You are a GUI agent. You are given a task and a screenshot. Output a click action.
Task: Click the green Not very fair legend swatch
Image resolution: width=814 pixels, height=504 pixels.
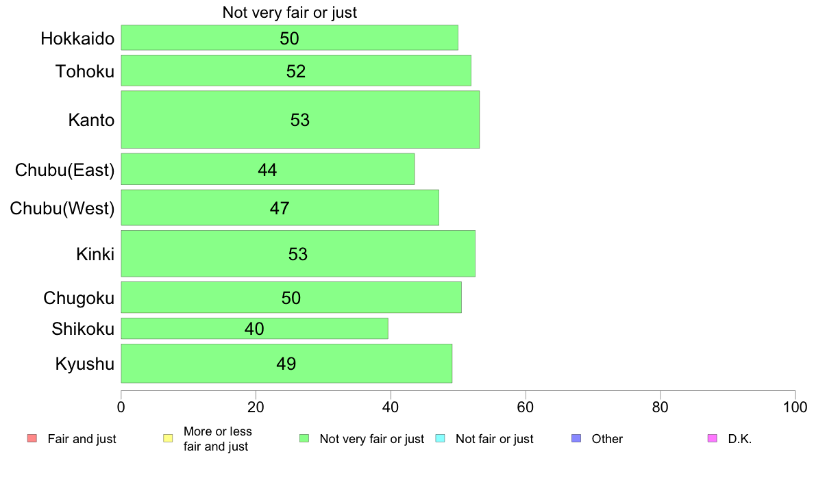coord(304,438)
